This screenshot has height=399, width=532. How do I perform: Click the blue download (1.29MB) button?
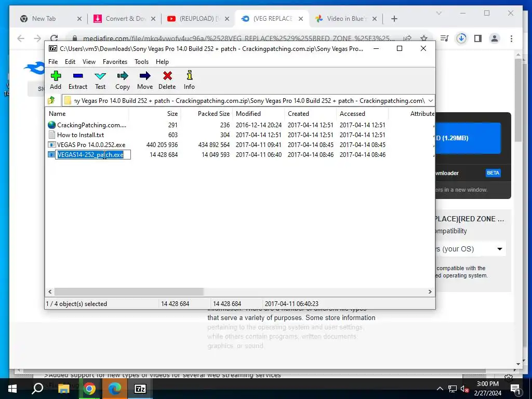click(468, 138)
